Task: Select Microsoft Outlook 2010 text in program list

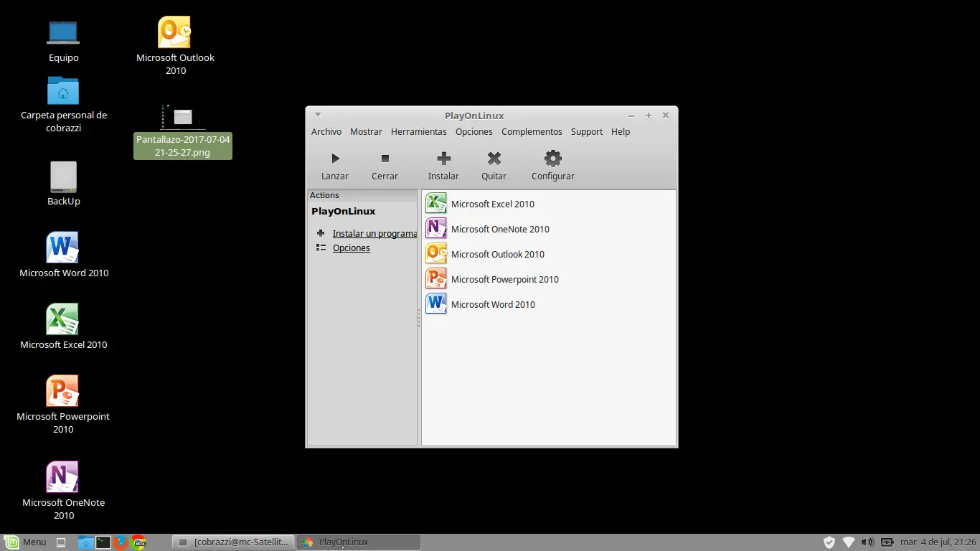Action: tap(498, 254)
